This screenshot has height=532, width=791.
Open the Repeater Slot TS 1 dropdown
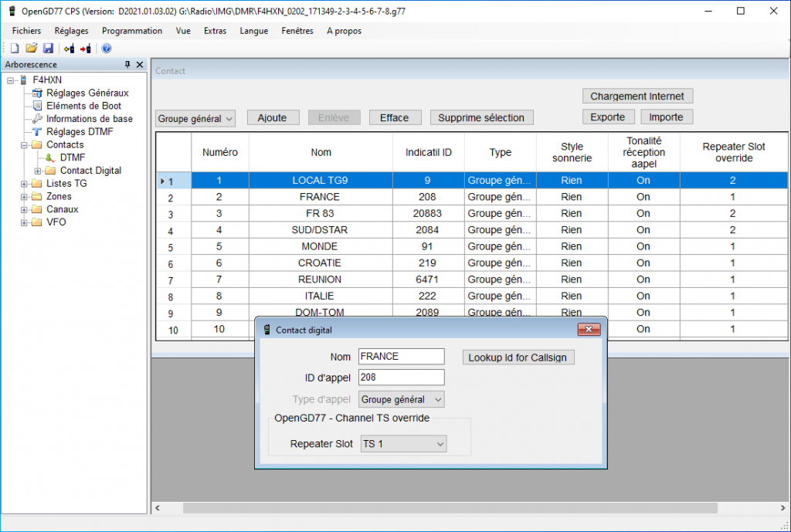coord(403,444)
